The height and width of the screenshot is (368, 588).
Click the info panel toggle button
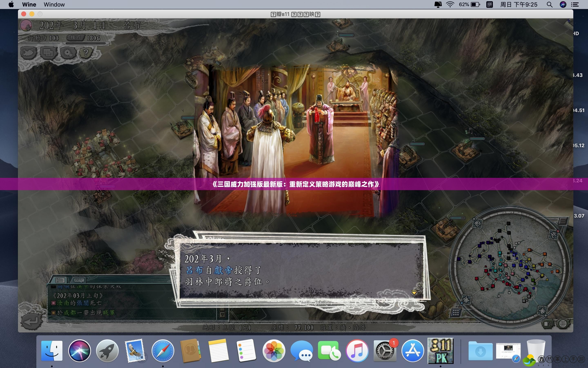(547, 324)
